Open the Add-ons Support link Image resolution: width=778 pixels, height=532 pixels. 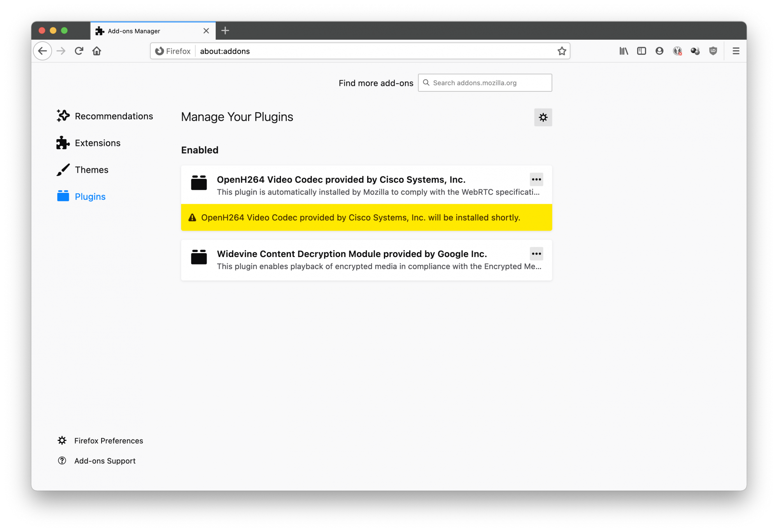105,461
